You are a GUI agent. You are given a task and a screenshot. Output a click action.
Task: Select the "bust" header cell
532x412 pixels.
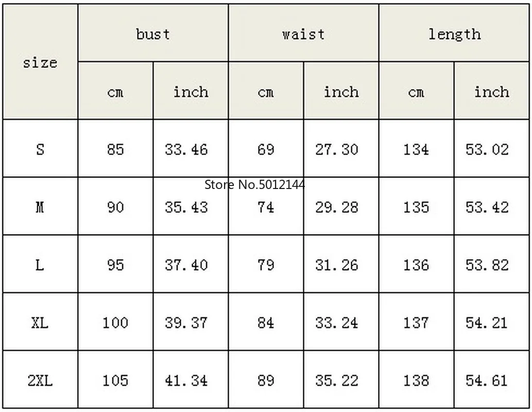(153, 34)
